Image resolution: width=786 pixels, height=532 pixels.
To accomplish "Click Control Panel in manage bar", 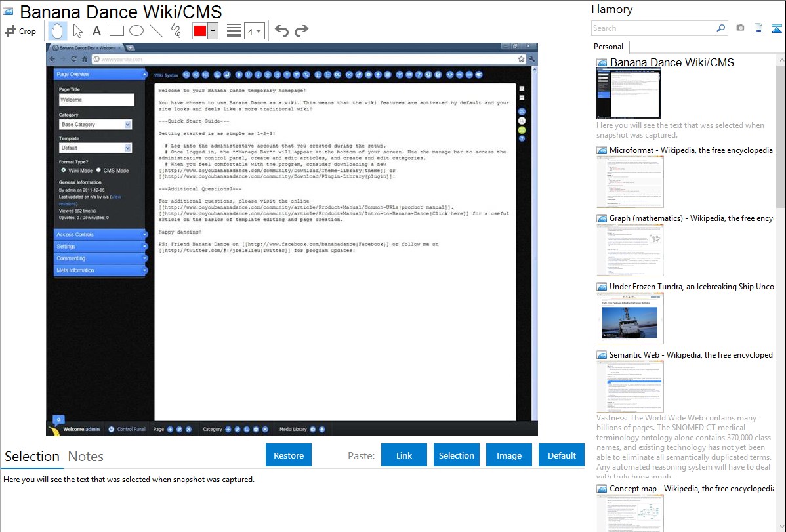I will click(127, 429).
